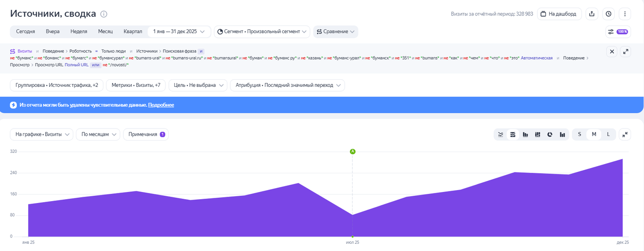Open the three-dot more options menu
This screenshot has height=251, width=644.
point(625,14)
